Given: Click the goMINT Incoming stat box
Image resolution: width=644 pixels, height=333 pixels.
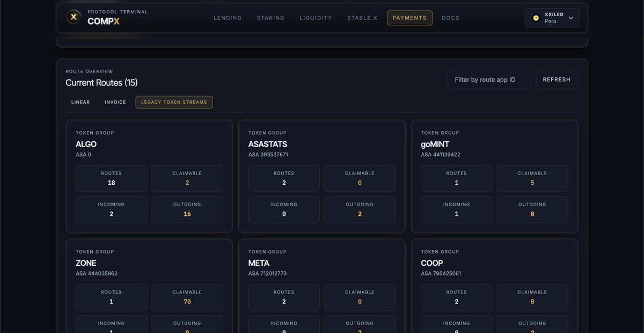Looking at the screenshot, I should coord(457,209).
